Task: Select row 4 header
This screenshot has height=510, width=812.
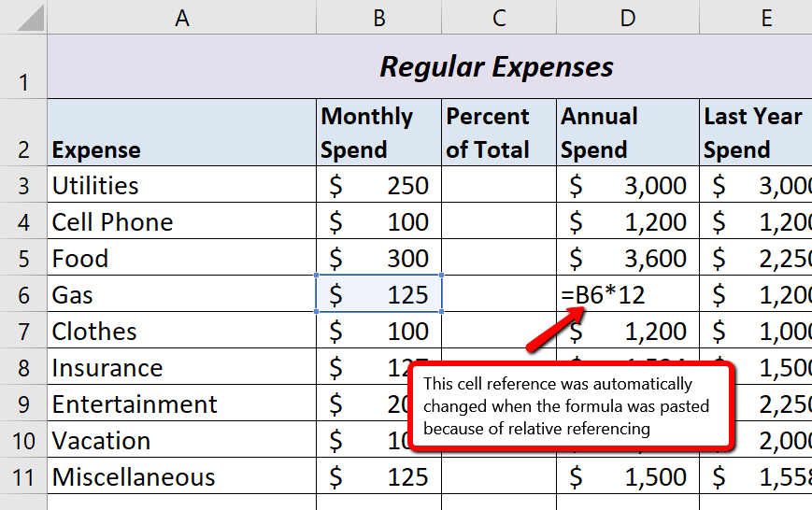Action: [x=23, y=221]
